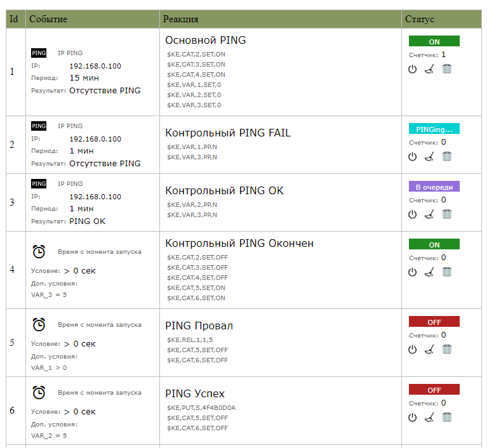Delete the PING Провал rule
This screenshot has width=487, height=448.
(x=447, y=349)
